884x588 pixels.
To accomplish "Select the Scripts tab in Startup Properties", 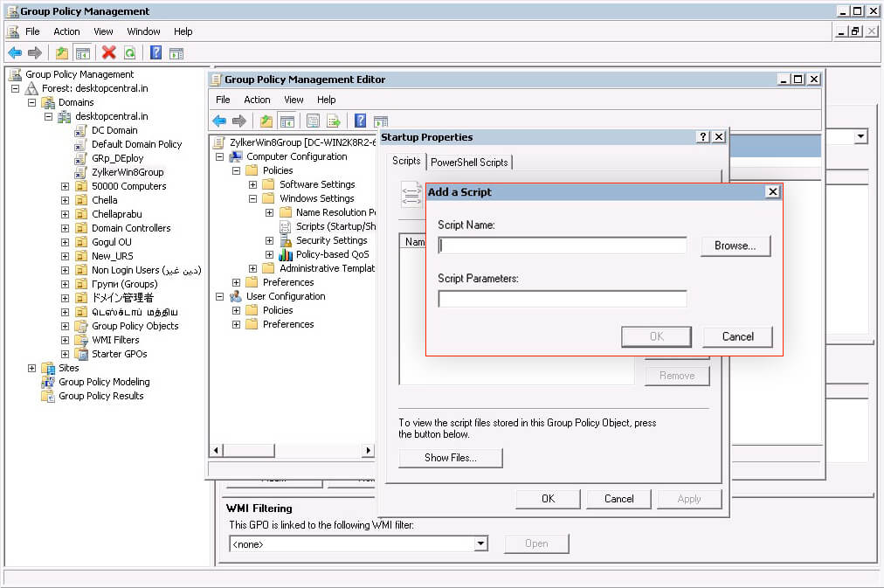I will coord(406,162).
